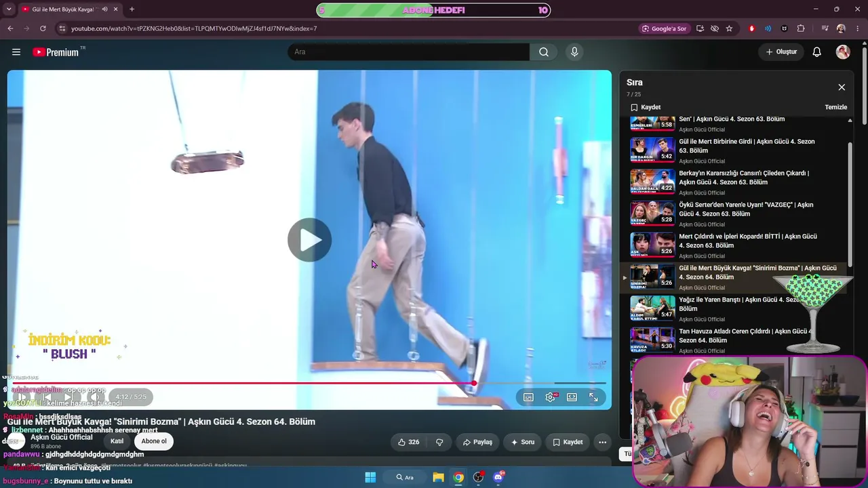Click the crossed-eye icon in address bar
The height and width of the screenshot is (488, 868).
coord(715,28)
